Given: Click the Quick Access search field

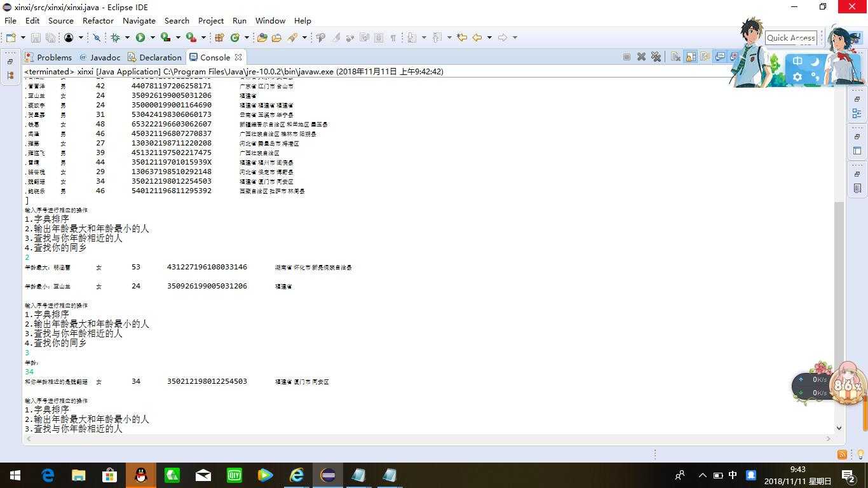Looking at the screenshot, I should pyautogui.click(x=791, y=37).
